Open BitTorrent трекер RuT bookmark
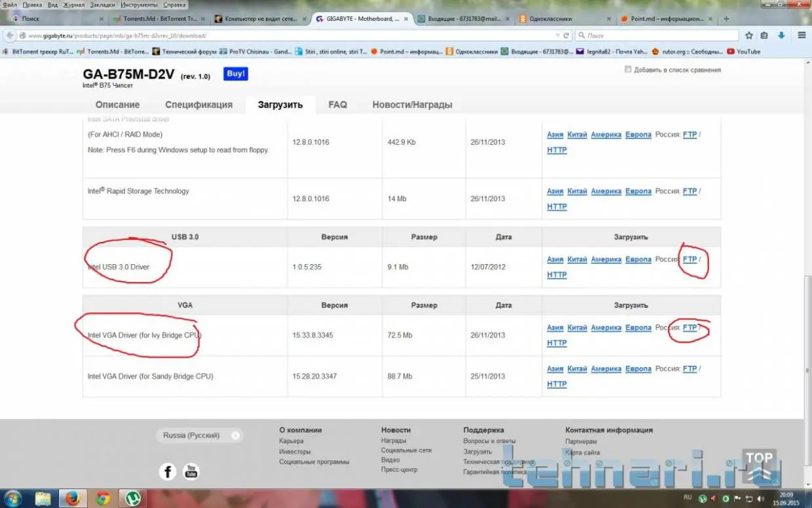 [38, 51]
